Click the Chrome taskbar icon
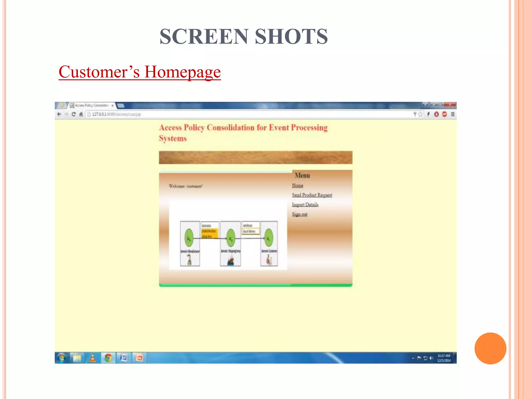Screen dimensions: 532x399 point(108,358)
